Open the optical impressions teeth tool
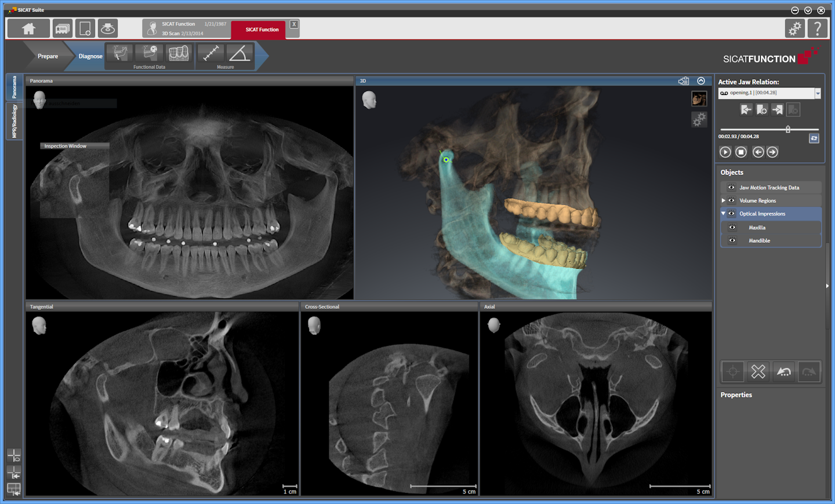Image resolution: width=835 pixels, height=504 pixels. 179,53
